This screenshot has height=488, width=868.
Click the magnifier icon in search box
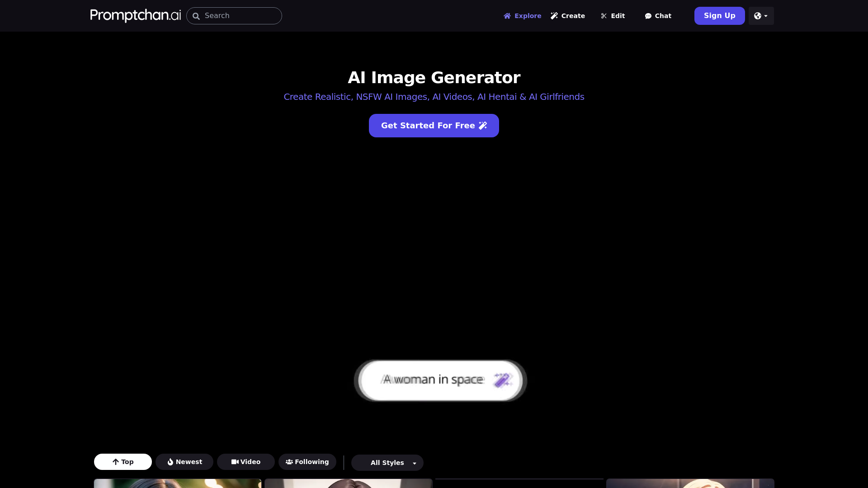pos(196,16)
